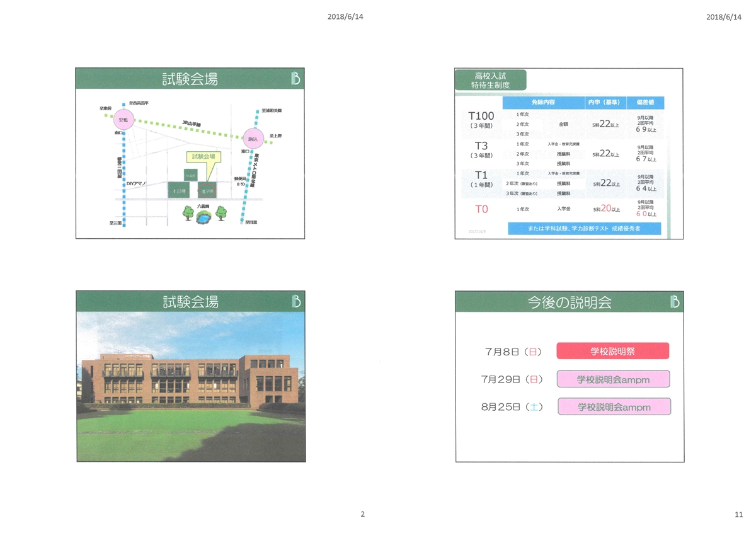Click the 至三田 direction label
756x535 pixels.
click(x=115, y=223)
